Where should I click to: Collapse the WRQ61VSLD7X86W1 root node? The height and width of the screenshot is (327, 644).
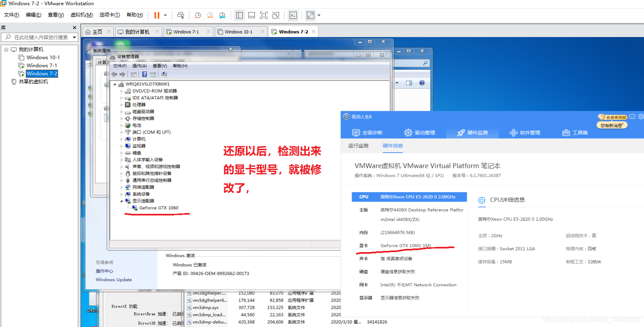(115, 84)
